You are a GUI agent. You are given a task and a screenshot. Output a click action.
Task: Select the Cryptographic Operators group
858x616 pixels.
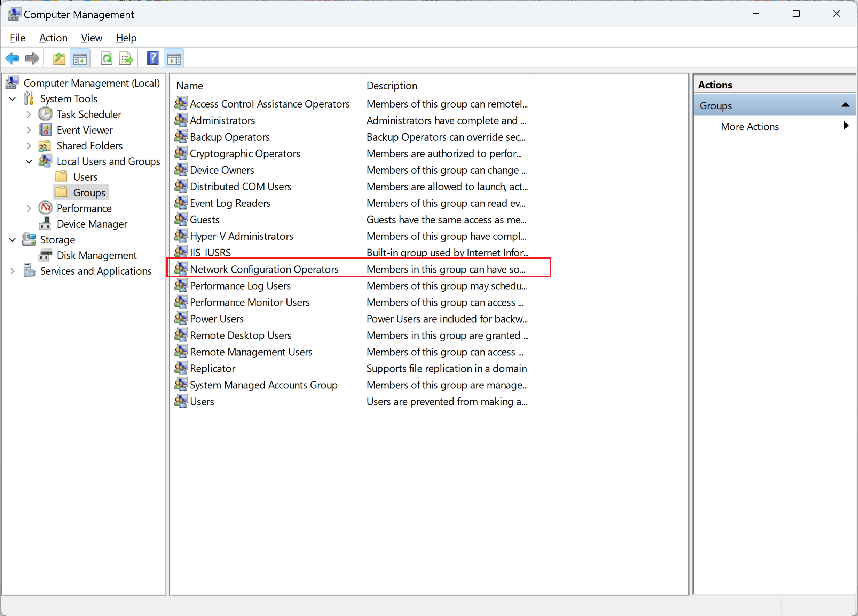click(x=245, y=153)
